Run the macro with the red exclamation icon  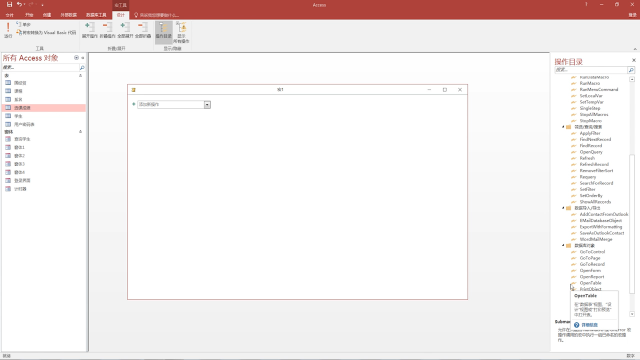point(8,30)
